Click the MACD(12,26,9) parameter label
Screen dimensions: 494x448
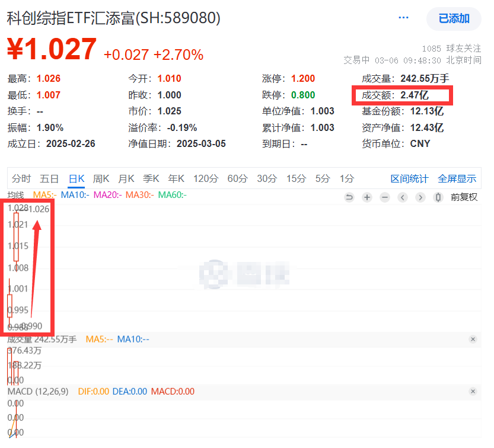coord(37,391)
